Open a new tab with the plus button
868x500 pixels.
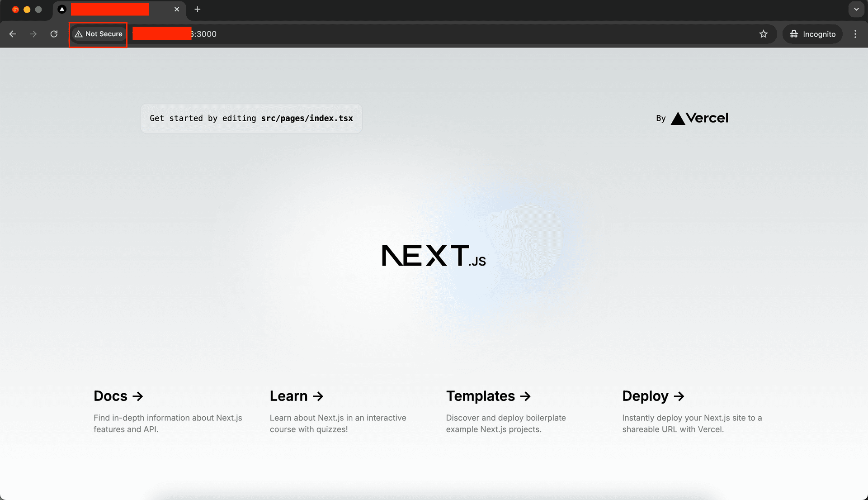pos(198,10)
